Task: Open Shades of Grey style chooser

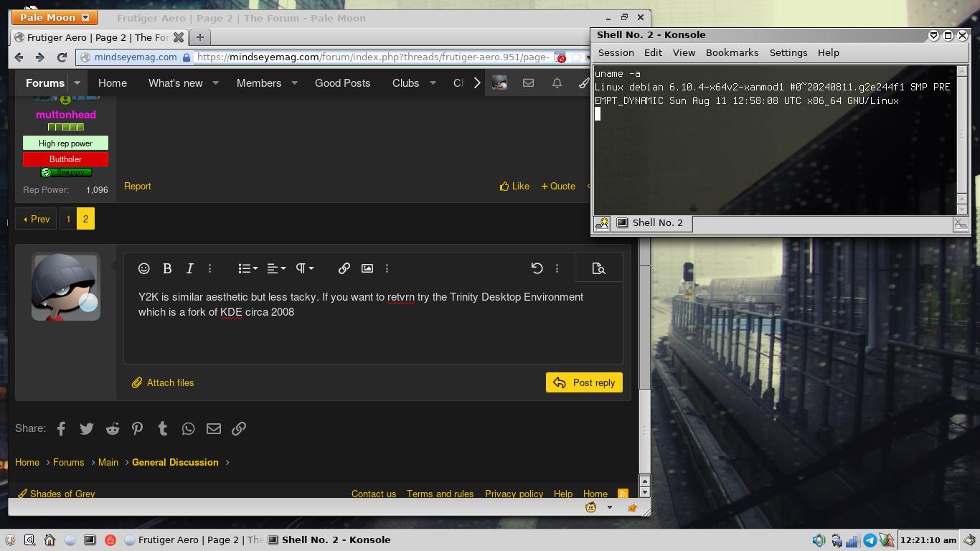Action: pyautogui.click(x=56, y=494)
